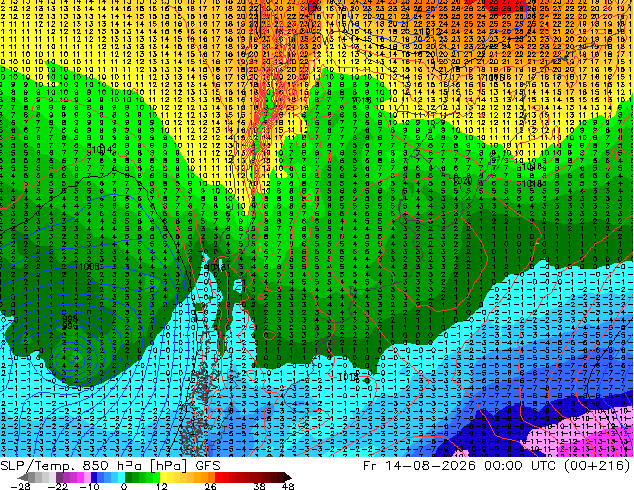Pick the dark green legend swatch at 0

129,477
